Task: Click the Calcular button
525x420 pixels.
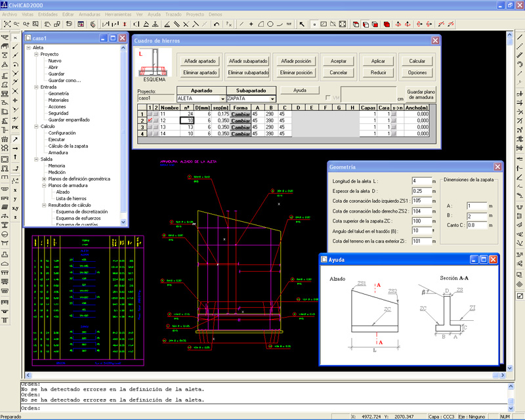Action: coord(417,61)
